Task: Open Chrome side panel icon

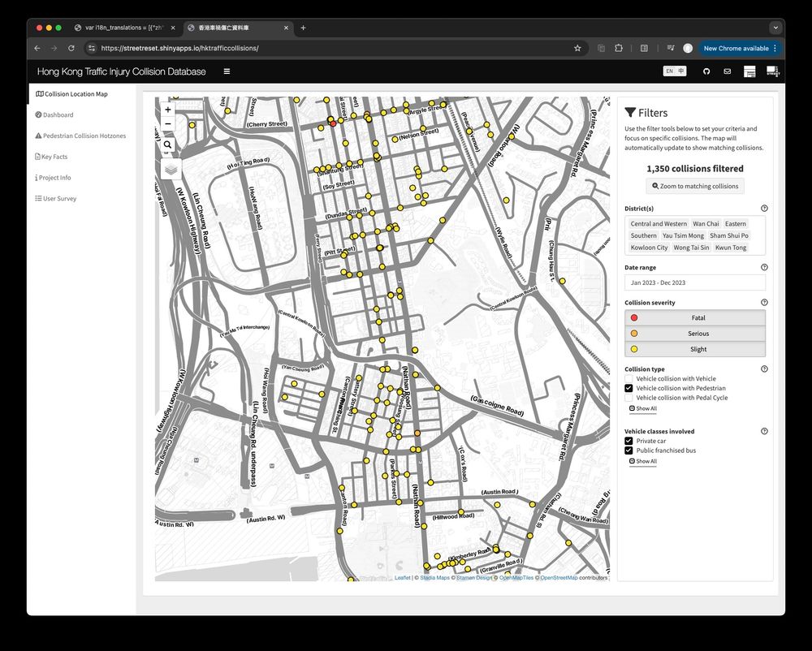Action: coord(644,48)
